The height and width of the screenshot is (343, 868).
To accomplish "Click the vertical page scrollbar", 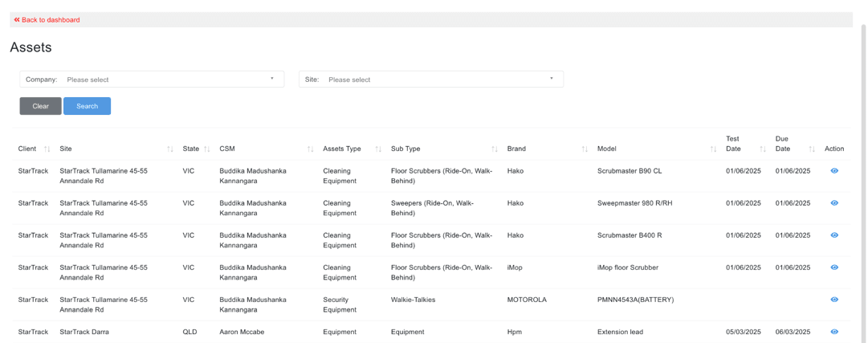I will pos(863,161).
